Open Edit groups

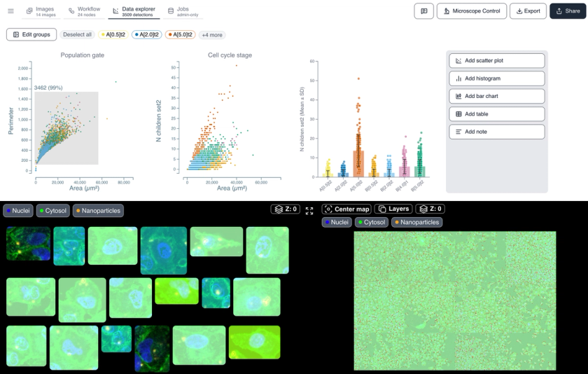tap(31, 34)
